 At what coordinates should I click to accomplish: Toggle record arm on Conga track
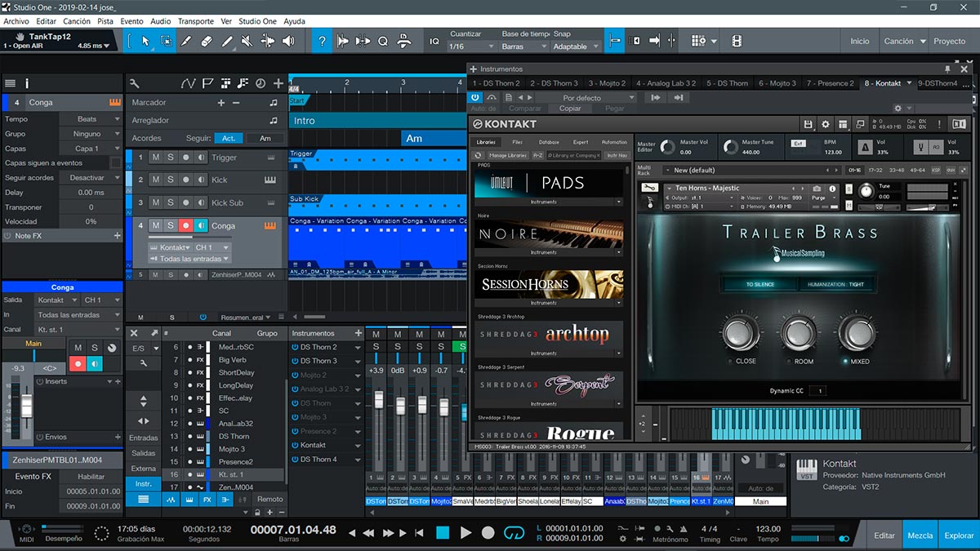pyautogui.click(x=185, y=226)
